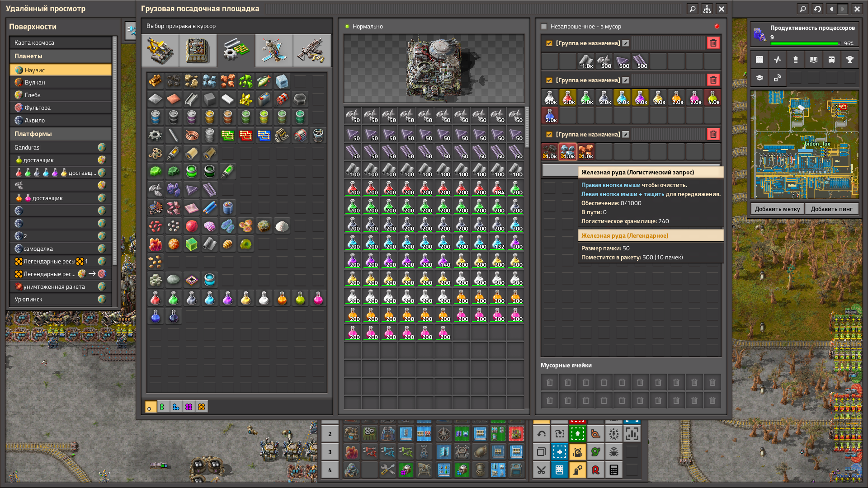The height and width of the screenshot is (488, 868).
Task: Open the intermediate products tab
Action: [x=236, y=51]
